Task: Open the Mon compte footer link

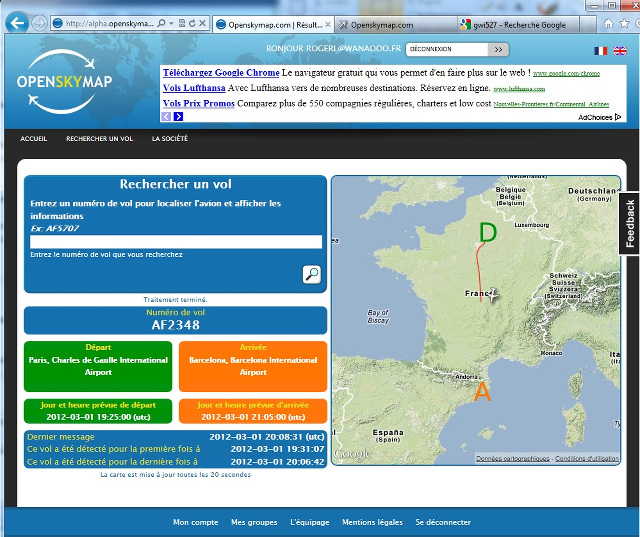Action: (196, 522)
